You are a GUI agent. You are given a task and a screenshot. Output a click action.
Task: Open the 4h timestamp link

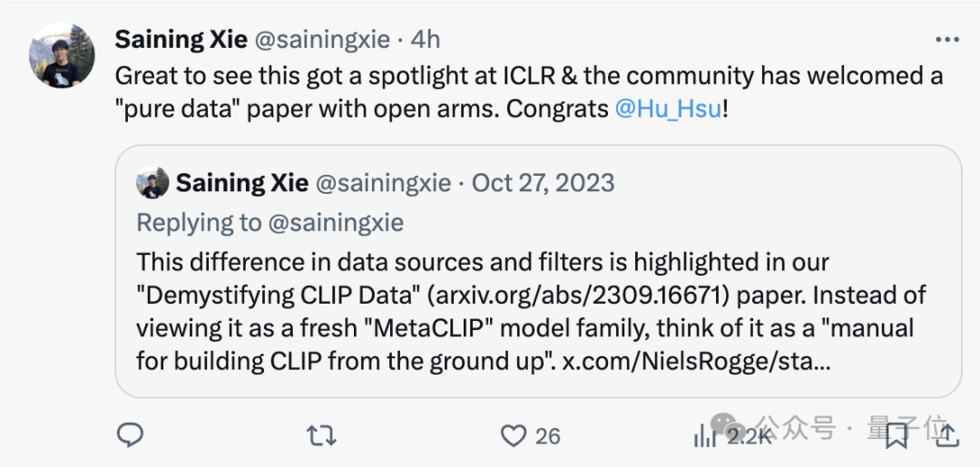[425, 40]
